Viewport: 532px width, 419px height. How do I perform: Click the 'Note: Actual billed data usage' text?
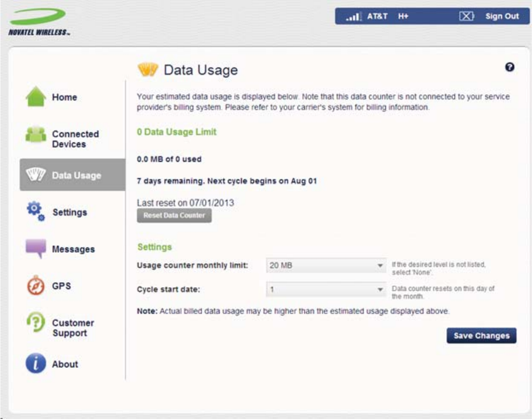[293, 311]
